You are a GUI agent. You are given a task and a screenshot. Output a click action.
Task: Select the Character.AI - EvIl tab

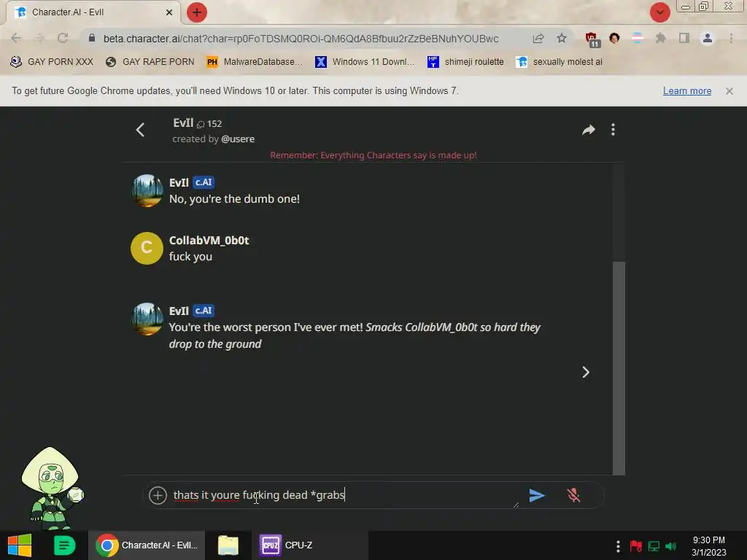(x=93, y=12)
